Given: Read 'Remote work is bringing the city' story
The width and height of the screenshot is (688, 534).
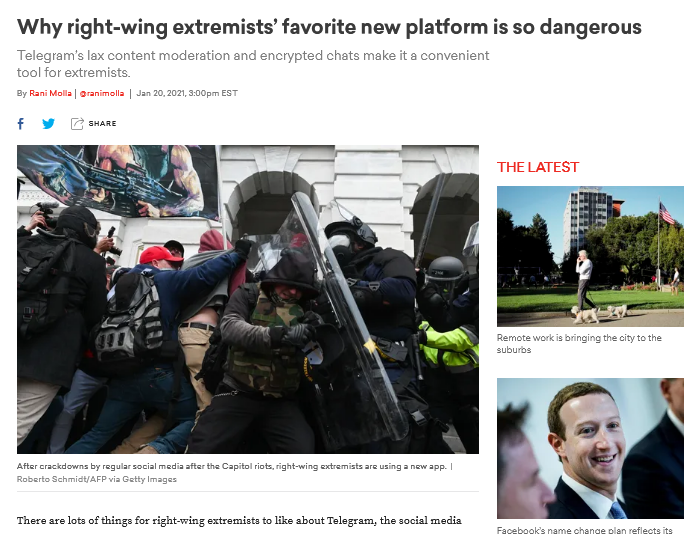Looking at the screenshot, I should pos(579,344).
